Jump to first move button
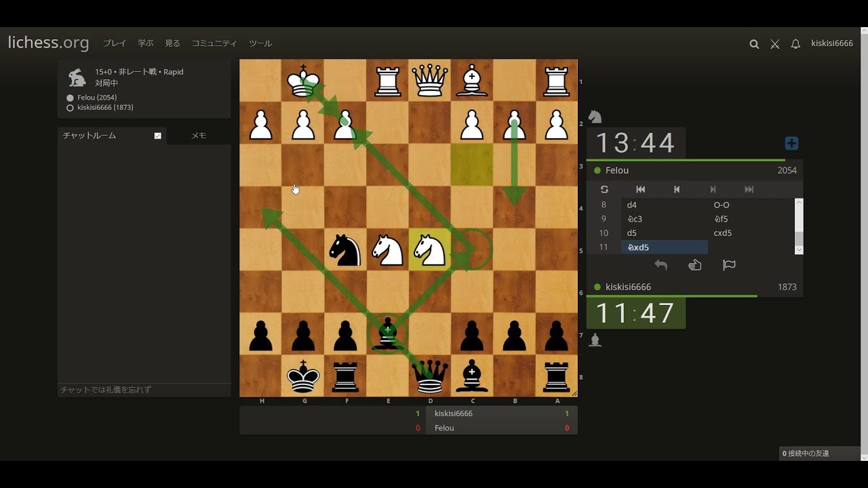The height and width of the screenshot is (488, 868). (x=640, y=190)
